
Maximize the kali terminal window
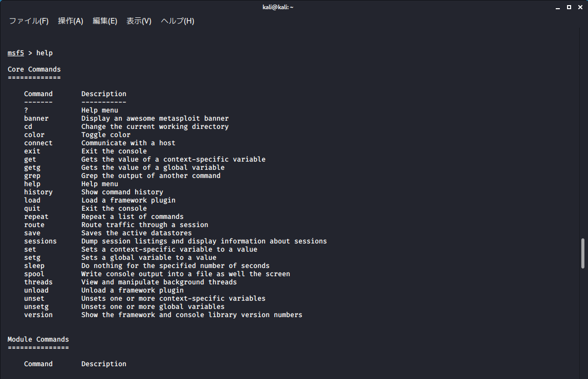point(569,7)
